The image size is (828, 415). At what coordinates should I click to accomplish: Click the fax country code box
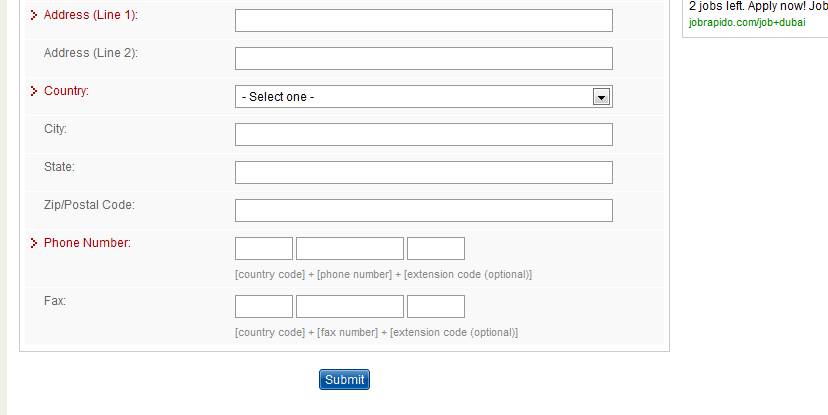coord(264,307)
